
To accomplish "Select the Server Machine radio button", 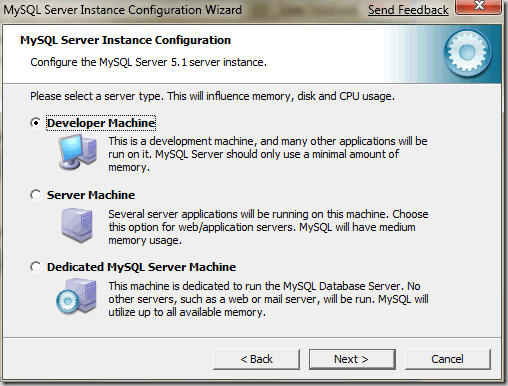I will point(36,195).
